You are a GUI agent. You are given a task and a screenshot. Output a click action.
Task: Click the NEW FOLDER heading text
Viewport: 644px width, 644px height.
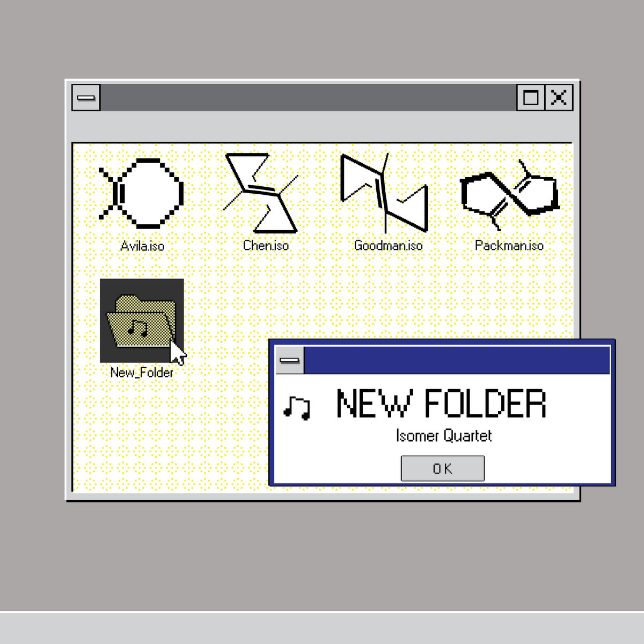[441, 404]
